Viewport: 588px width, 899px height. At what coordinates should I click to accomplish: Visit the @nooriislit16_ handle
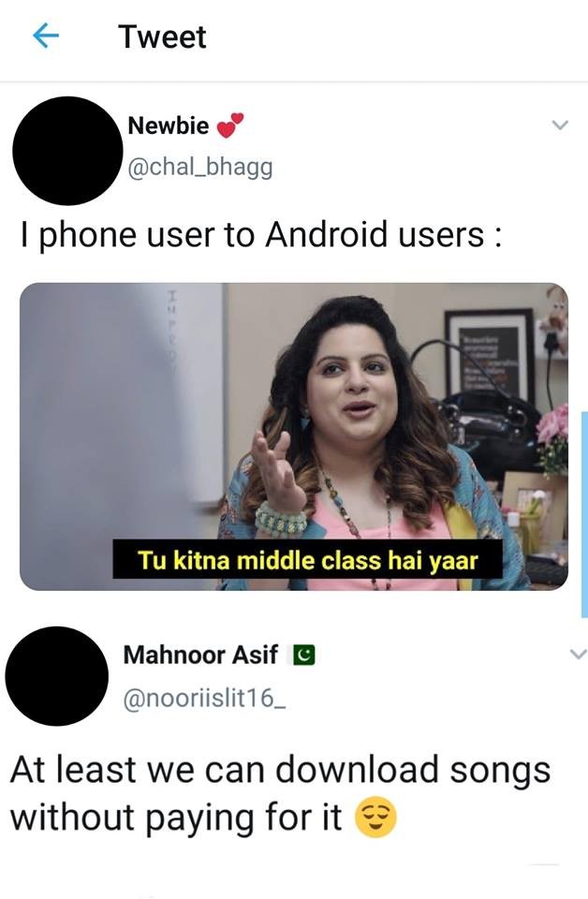coord(204,699)
